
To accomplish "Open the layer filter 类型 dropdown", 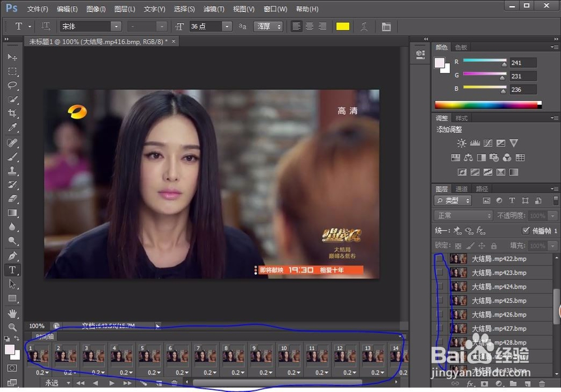I will tap(453, 201).
